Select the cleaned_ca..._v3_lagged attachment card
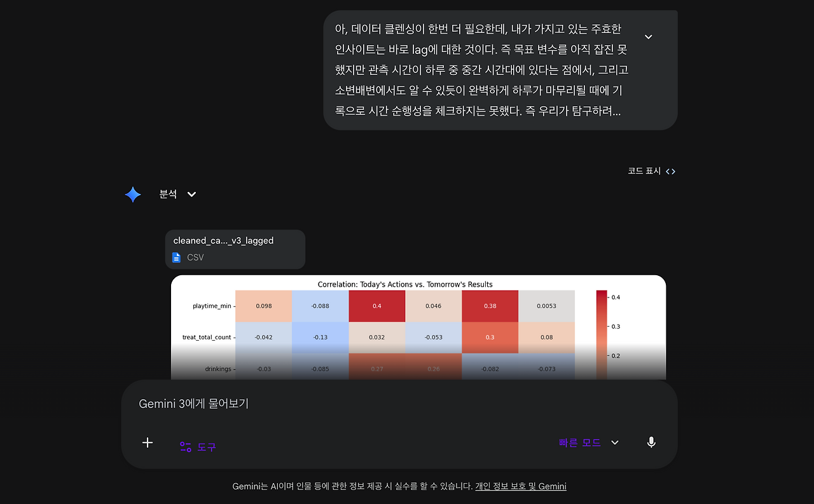The height and width of the screenshot is (504, 814). pos(235,249)
